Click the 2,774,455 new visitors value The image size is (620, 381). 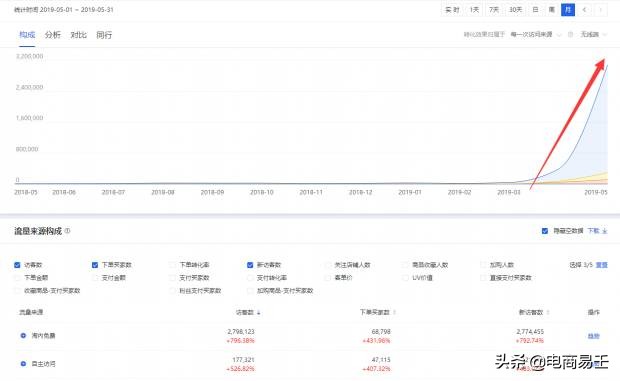[530, 332]
